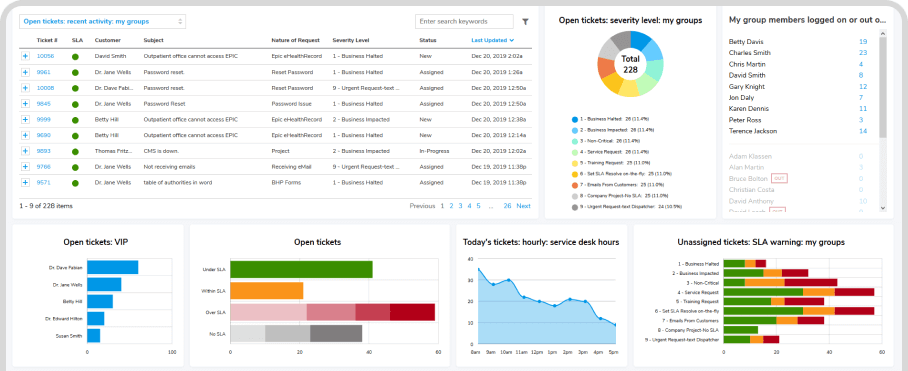Click the Total 228 donut chart center

coord(630,64)
